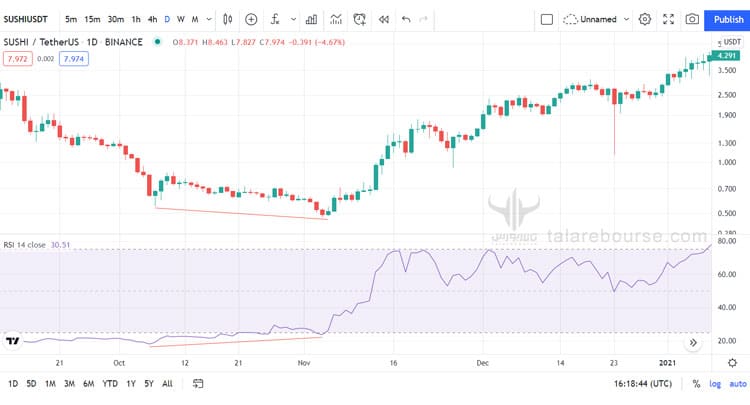Image resolution: width=750 pixels, height=405 pixels.
Task: Select the 6M date range
Action: [88, 383]
